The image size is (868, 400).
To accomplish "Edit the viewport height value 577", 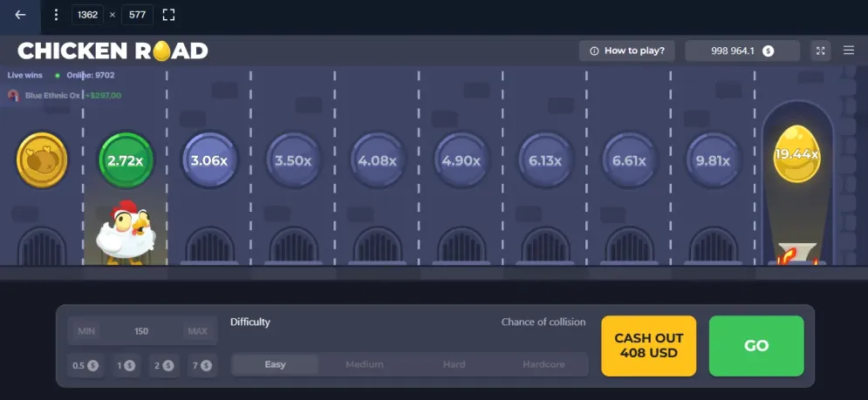I will [x=137, y=15].
